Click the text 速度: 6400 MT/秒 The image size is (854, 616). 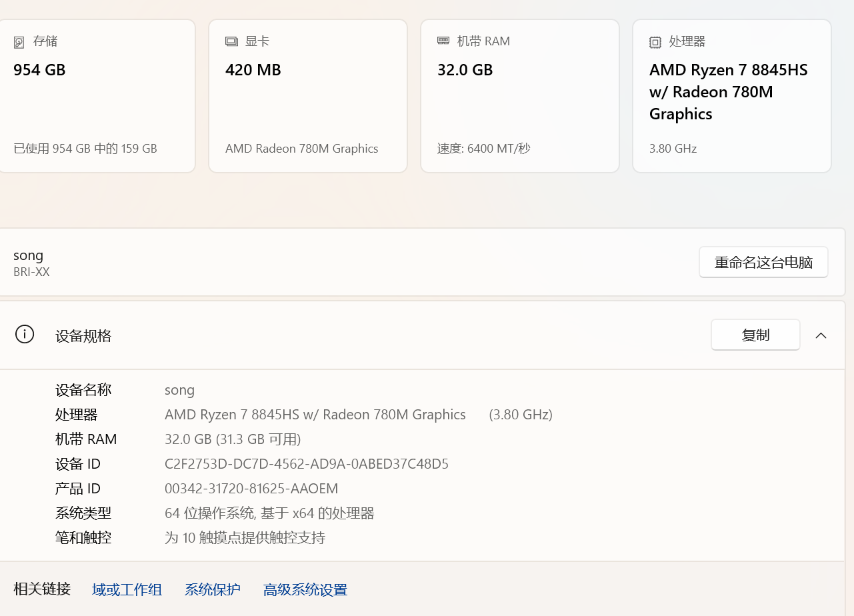point(484,149)
